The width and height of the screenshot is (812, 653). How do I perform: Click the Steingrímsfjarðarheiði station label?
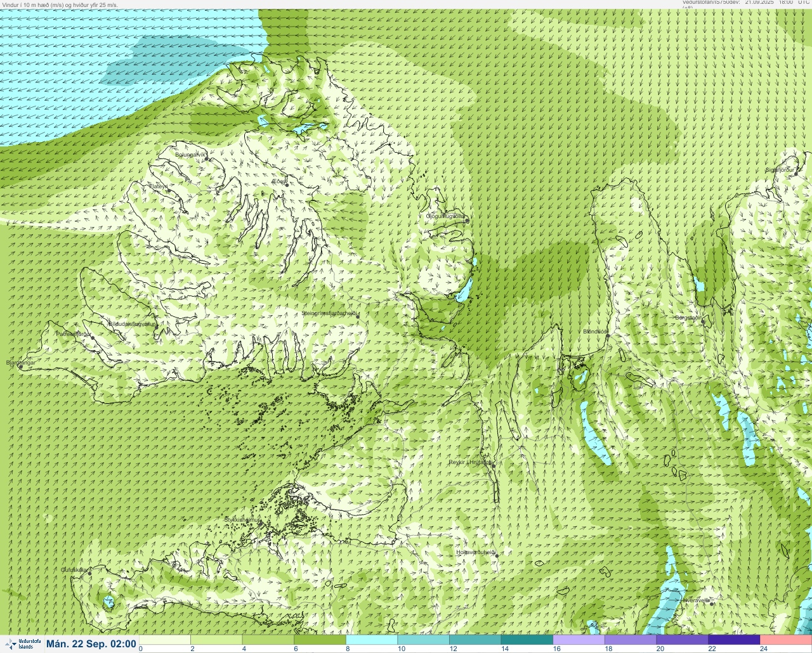click(x=330, y=313)
